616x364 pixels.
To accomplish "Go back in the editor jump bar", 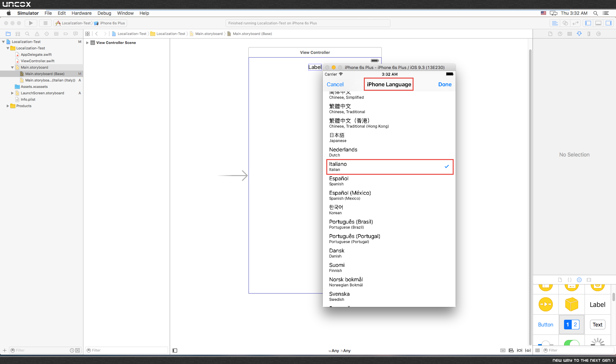I will [x=97, y=34].
